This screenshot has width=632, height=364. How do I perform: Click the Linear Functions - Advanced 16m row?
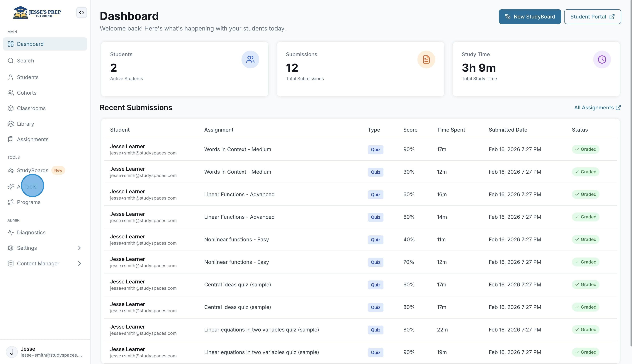(x=360, y=194)
